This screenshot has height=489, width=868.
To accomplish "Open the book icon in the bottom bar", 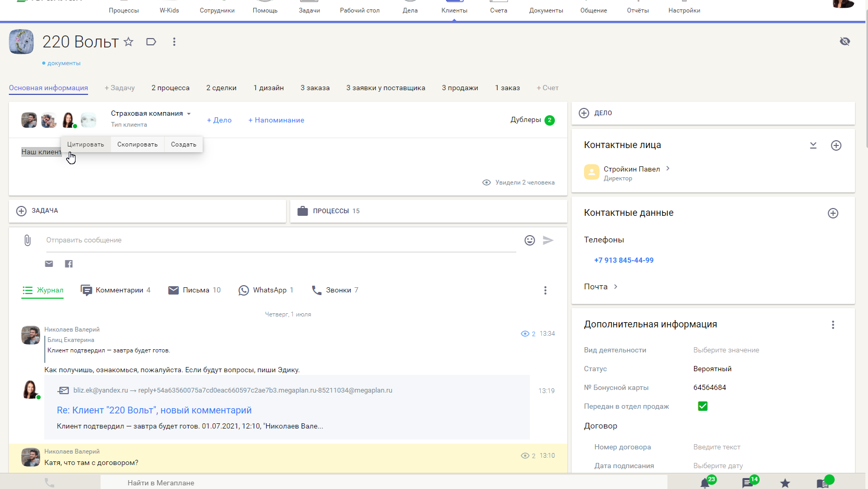I will (x=823, y=483).
